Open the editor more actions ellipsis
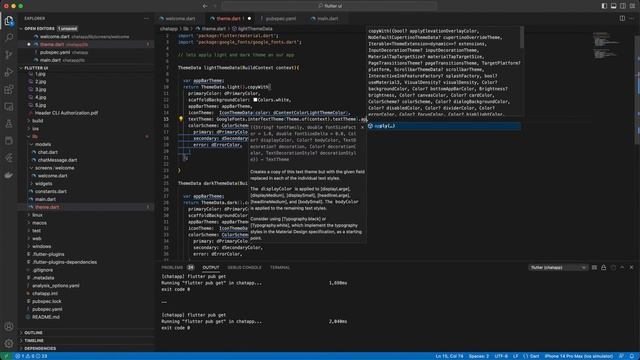 (631, 18)
